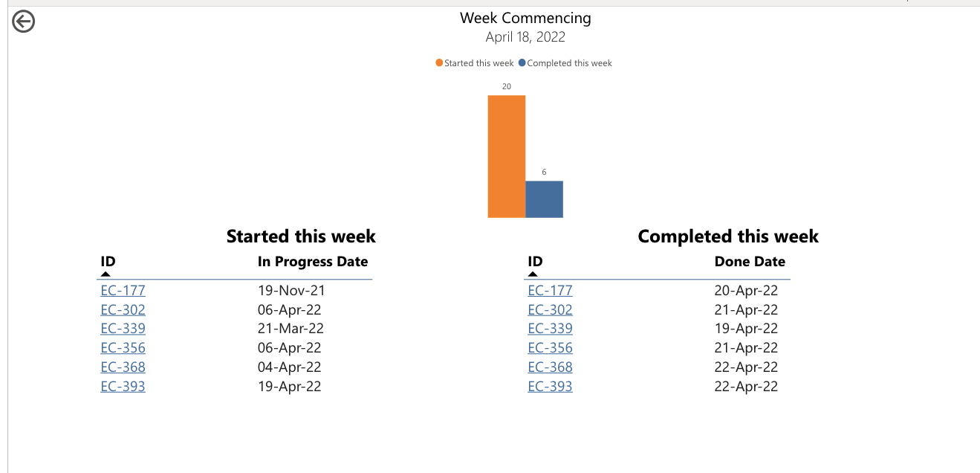Click the back navigation arrow
The height and width of the screenshot is (473, 980).
pos(23,22)
